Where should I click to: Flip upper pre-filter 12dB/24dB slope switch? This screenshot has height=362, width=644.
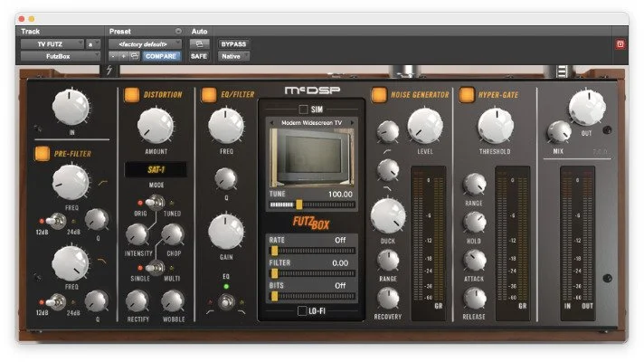point(56,221)
